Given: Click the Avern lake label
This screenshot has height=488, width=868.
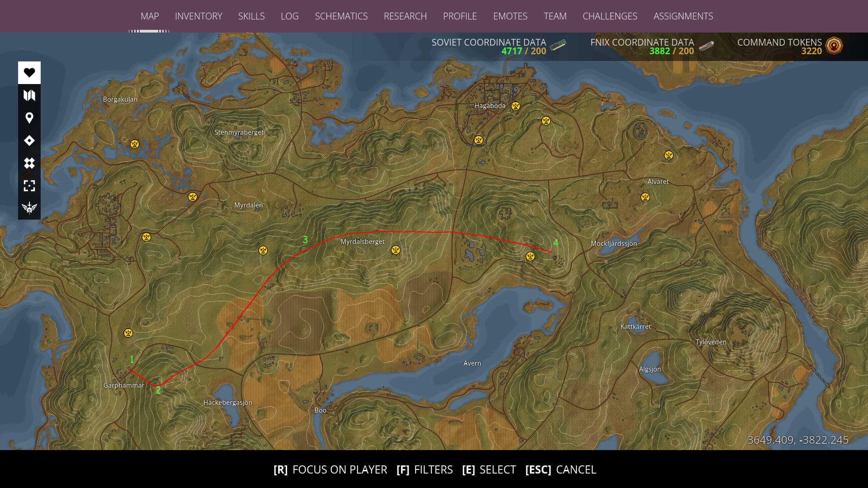Looking at the screenshot, I should click(x=472, y=363).
